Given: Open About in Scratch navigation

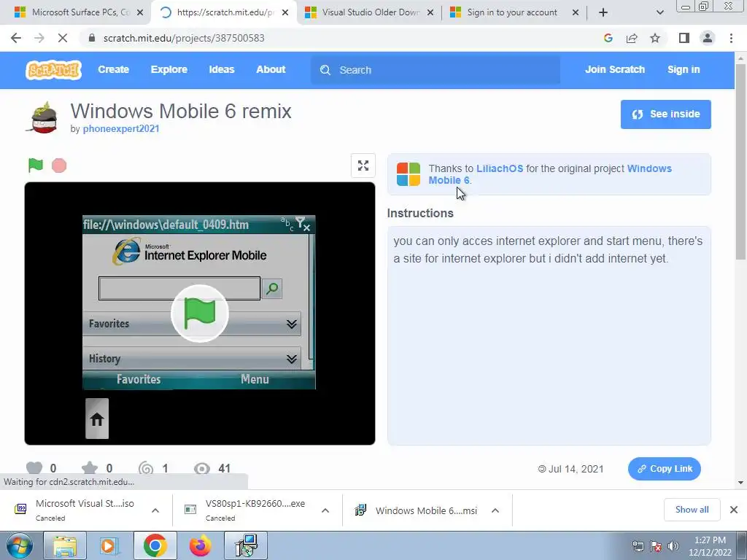Looking at the screenshot, I should point(271,69).
